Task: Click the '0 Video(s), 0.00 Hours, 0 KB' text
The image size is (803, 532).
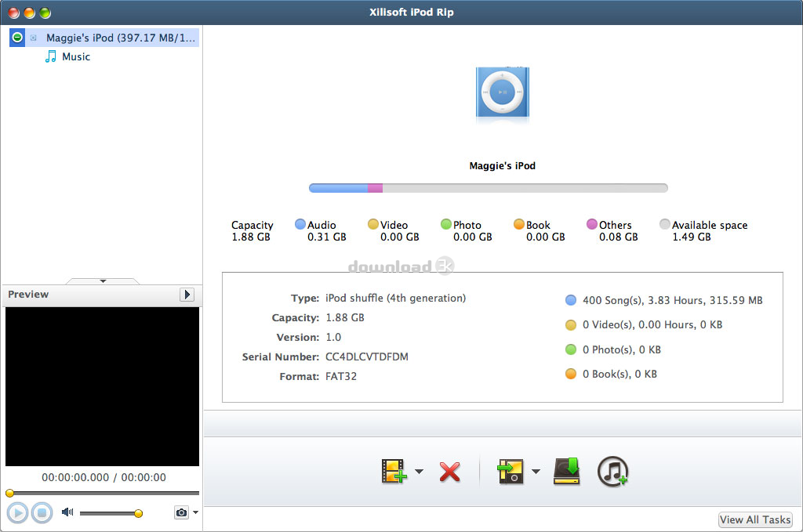Action: [x=652, y=325]
